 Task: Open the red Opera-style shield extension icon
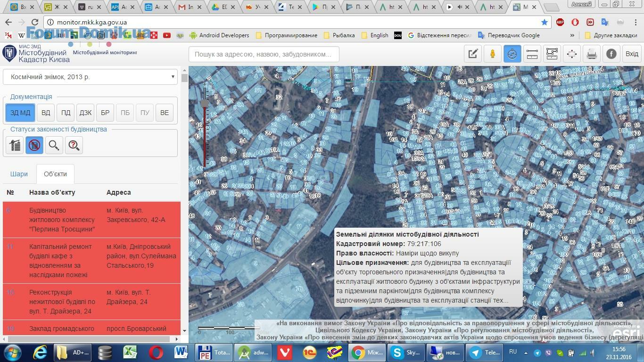coord(575,22)
